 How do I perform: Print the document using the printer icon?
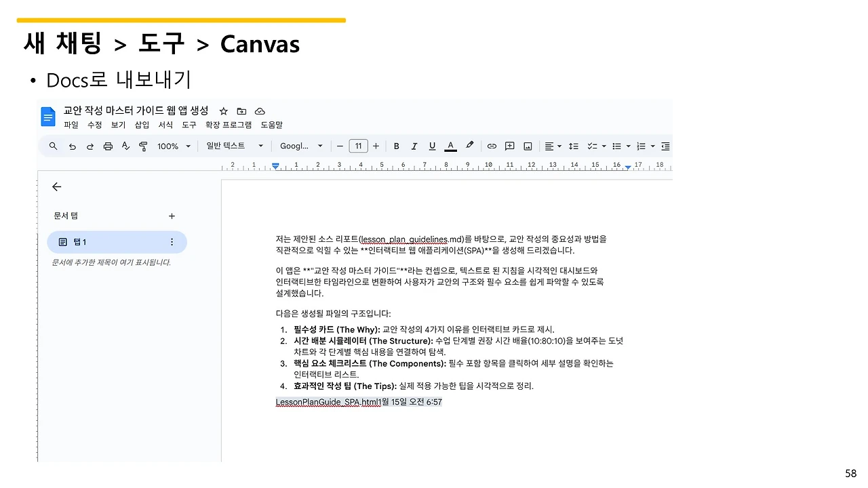(108, 146)
